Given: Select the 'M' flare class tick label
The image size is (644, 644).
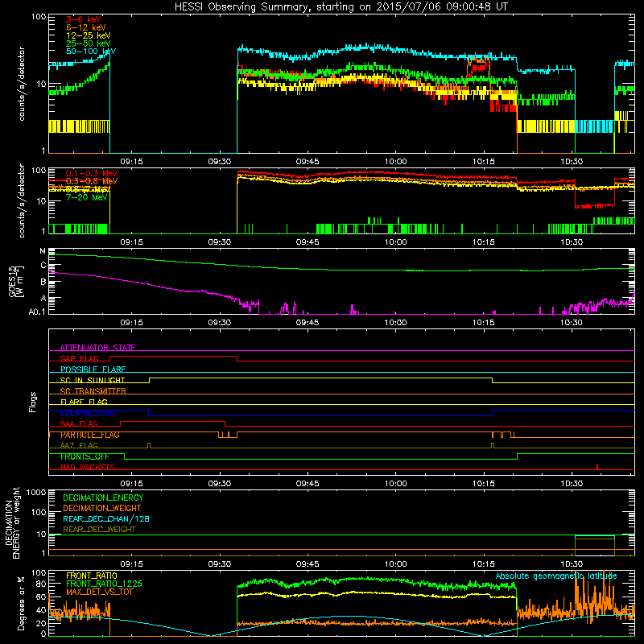Looking at the screenshot, I should click(43, 251).
